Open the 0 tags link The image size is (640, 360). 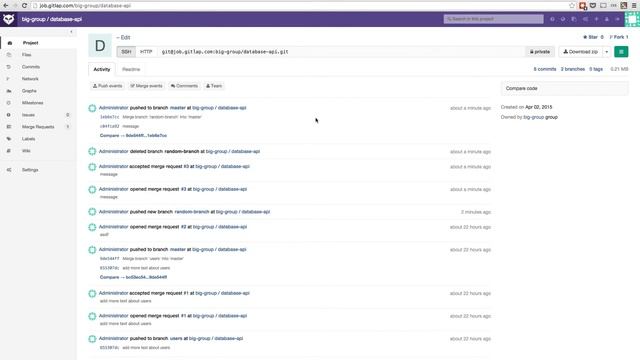[596, 69]
